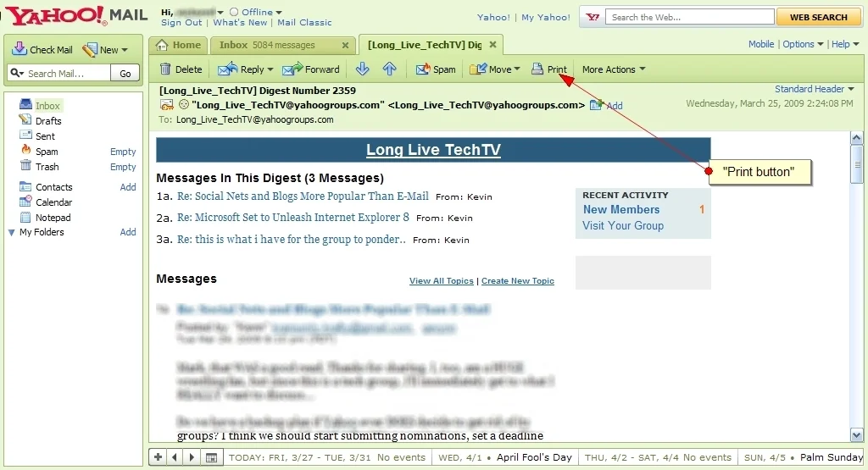Screen dimensions: 868x470
Task: Switch to Mail Classic link
Action: (x=304, y=23)
